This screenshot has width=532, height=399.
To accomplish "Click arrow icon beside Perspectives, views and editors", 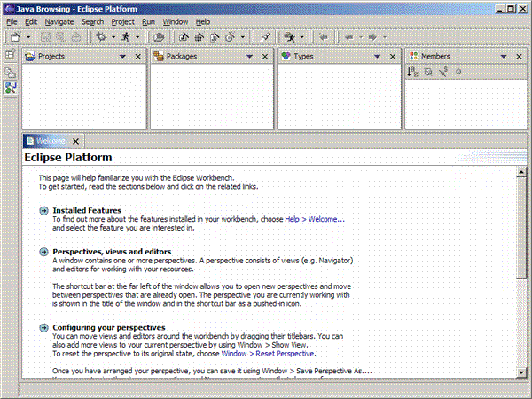I will pos(43,252).
